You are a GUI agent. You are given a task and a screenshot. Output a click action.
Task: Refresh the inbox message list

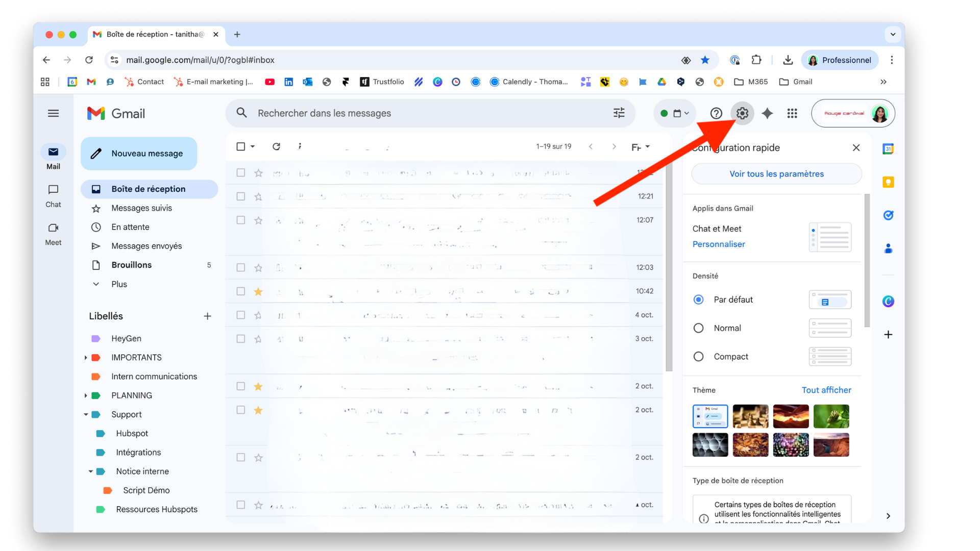pos(276,146)
